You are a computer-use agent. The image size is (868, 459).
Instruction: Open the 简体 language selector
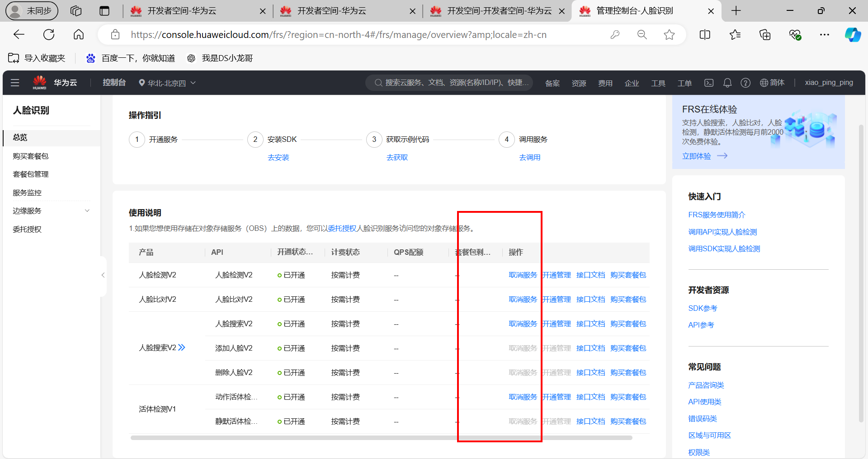pyautogui.click(x=772, y=83)
